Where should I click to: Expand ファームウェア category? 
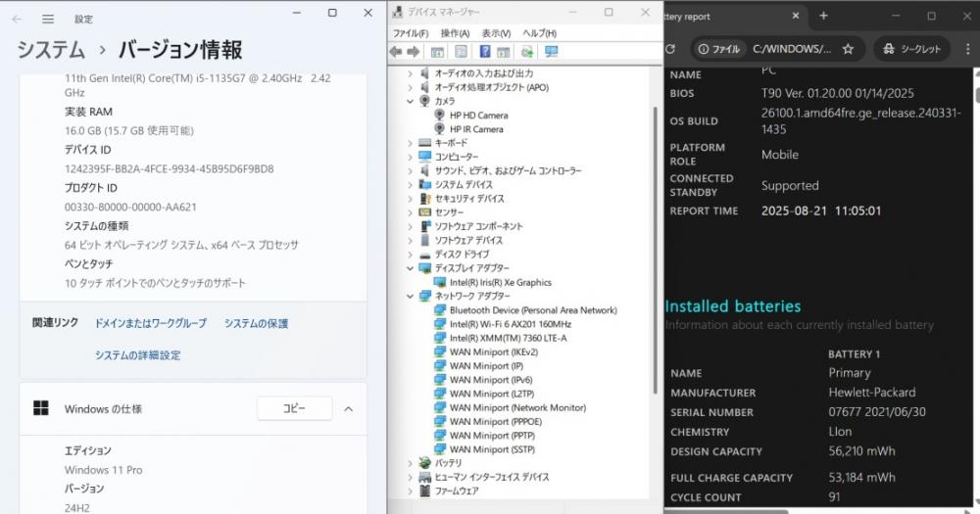tap(410, 491)
